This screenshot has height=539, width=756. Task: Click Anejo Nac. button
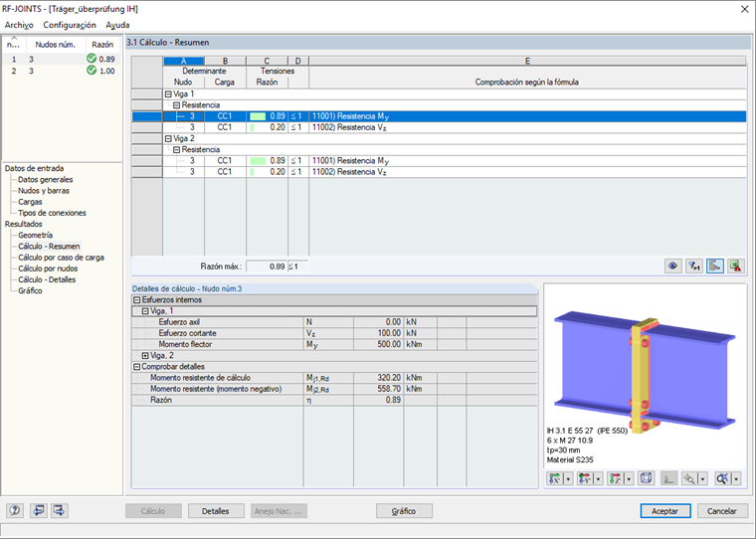pos(279,511)
